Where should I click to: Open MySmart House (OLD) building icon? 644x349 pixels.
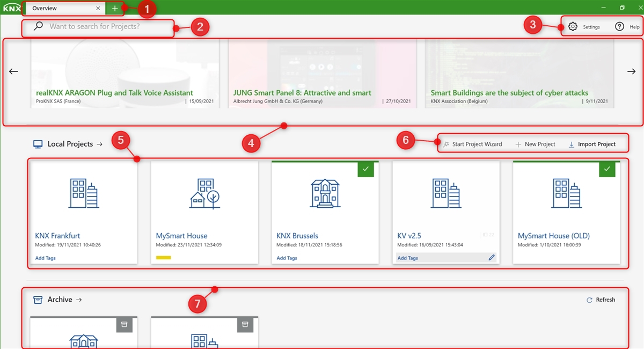(x=567, y=194)
